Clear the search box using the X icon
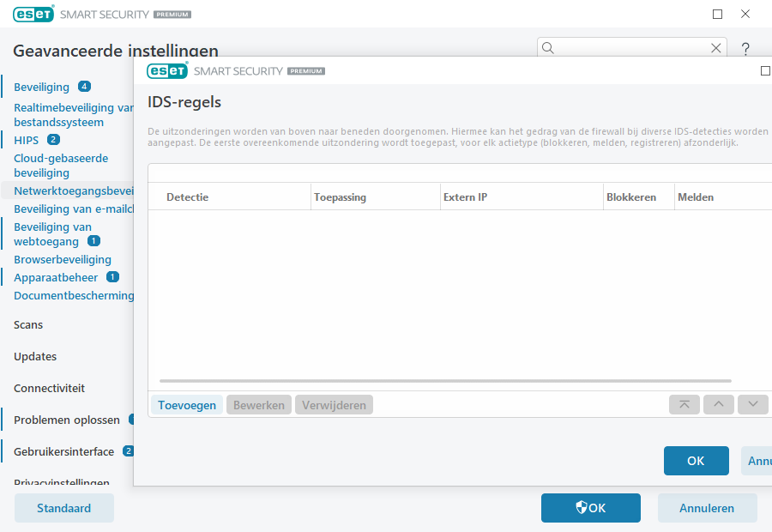The height and width of the screenshot is (532, 772). 716,48
